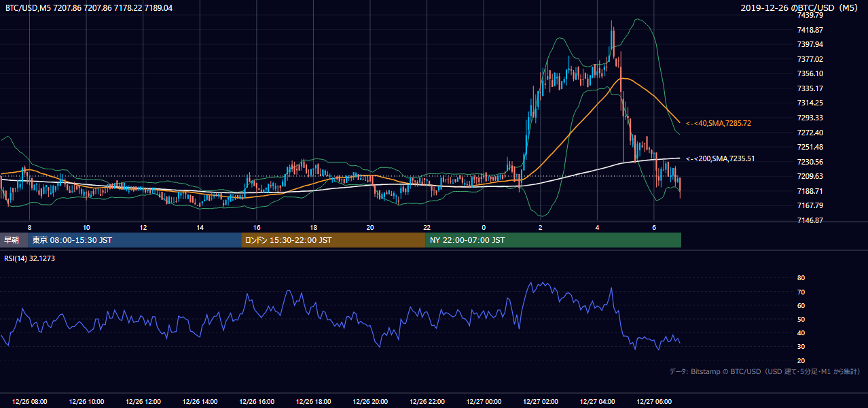Viewport: 868px width, 408px height.
Task: Click the 12/26 08:00 time axis label
Action: tap(29, 402)
